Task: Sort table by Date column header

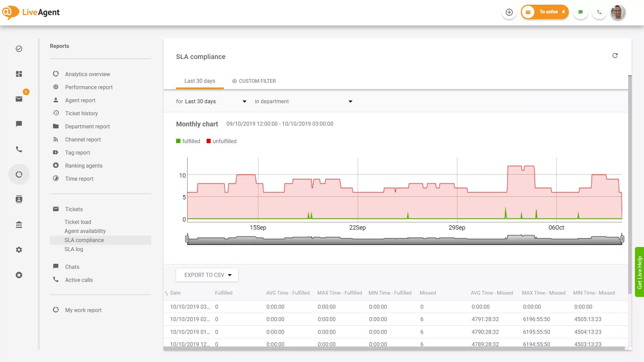Action: tap(175, 293)
